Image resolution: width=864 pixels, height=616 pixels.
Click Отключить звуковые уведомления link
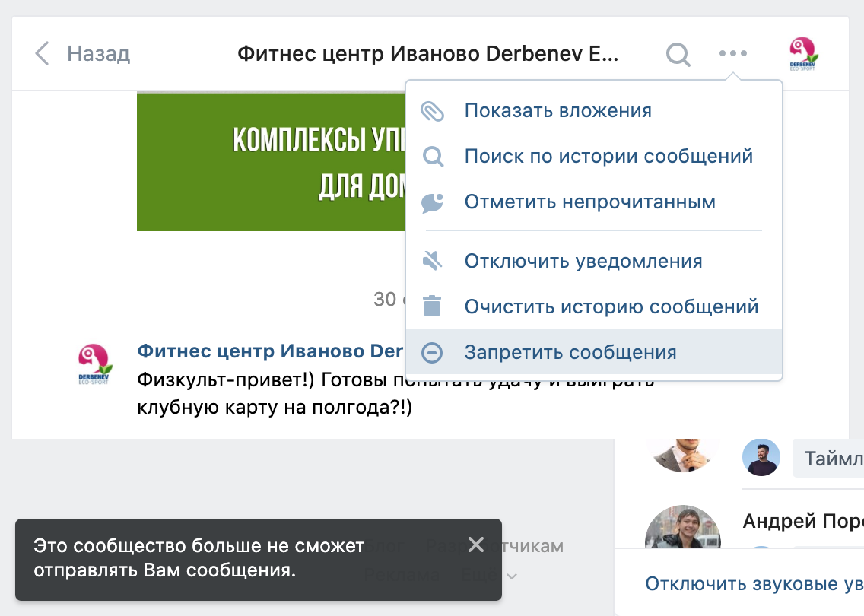tap(754, 583)
